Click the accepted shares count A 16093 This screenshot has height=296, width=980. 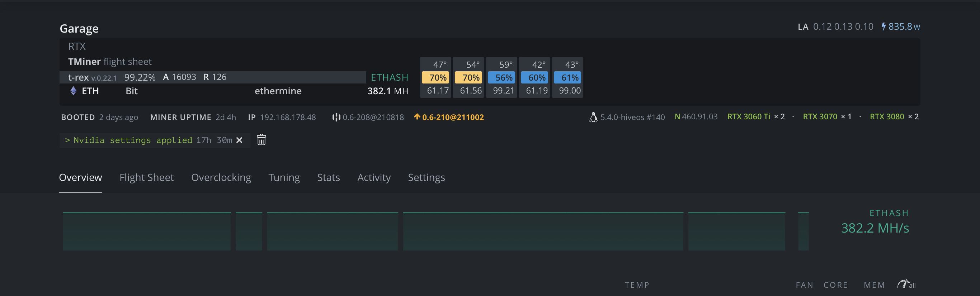point(180,77)
